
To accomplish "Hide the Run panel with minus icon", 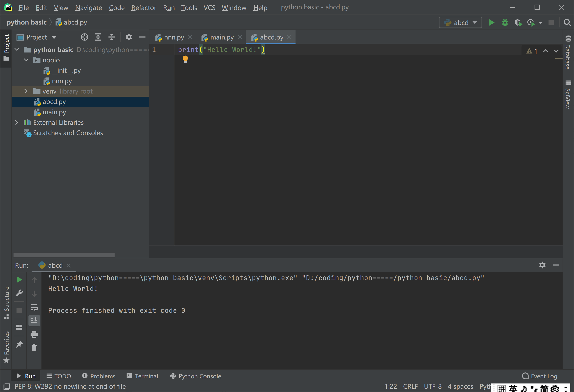I will point(556,265).
